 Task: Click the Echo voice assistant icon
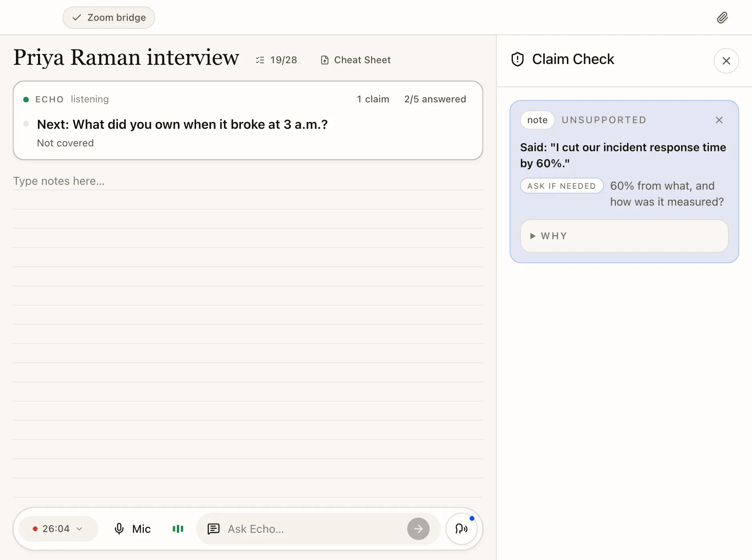click(x=462, y=529)
